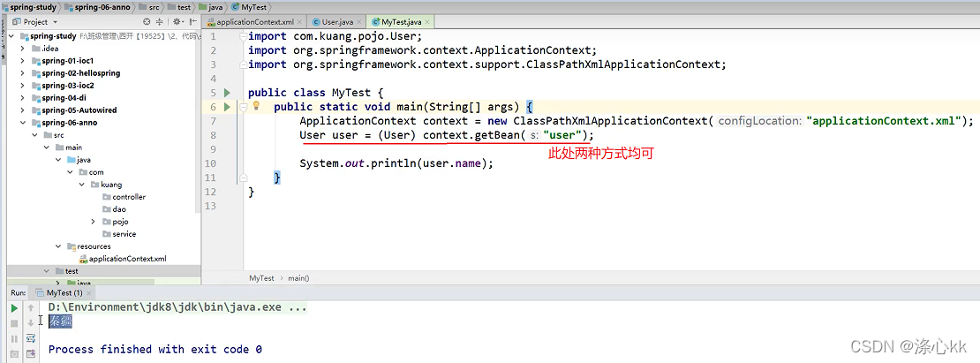Switch to the applicationContext.xml tab

tap(253, 22)
